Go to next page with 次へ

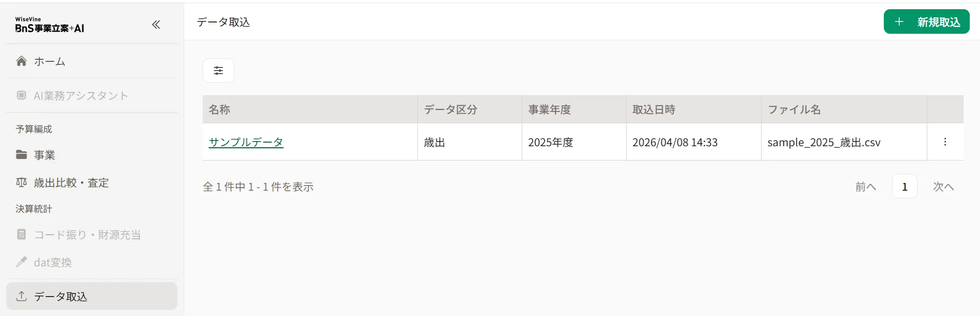point(943,187)
